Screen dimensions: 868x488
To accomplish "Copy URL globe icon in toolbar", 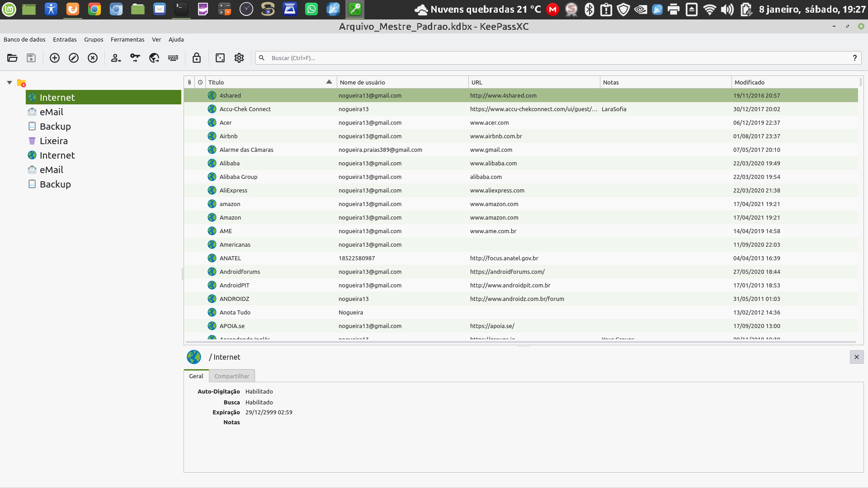I will pyautogui.click(x=154, y=58).
